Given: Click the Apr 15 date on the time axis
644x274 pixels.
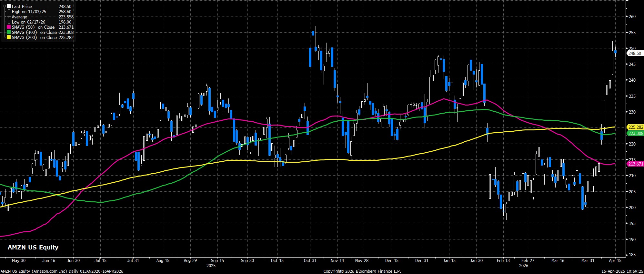Looking at the screenshot, I should tap(615, 260).
